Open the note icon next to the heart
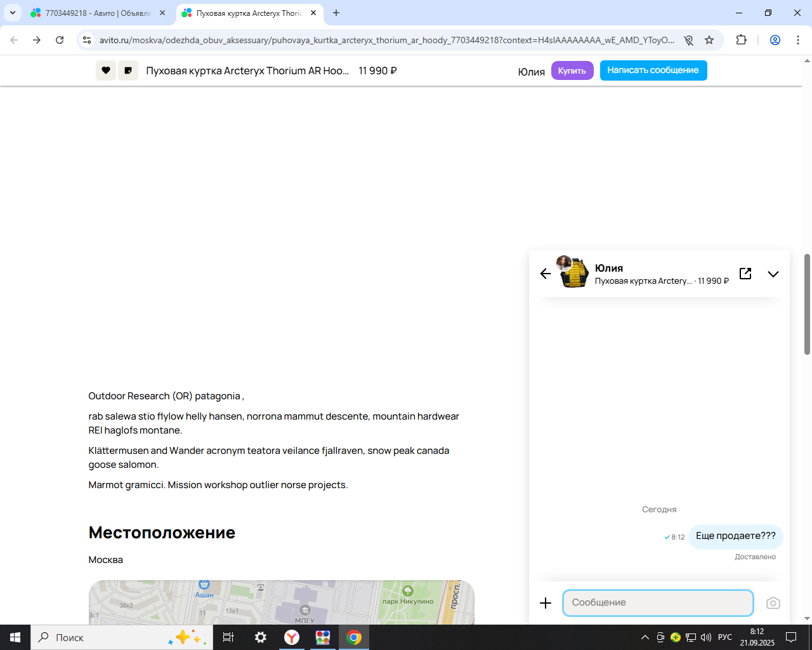 tap(128, 70)
